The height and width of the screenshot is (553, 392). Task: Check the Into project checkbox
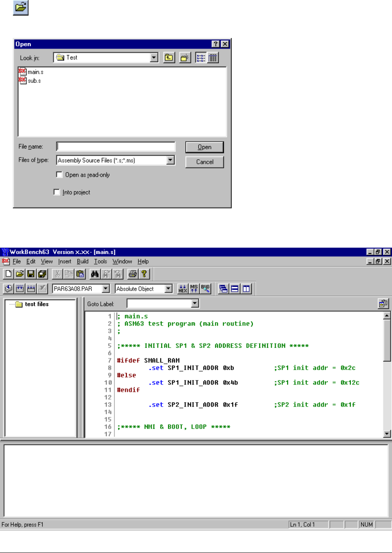(57, 193)
